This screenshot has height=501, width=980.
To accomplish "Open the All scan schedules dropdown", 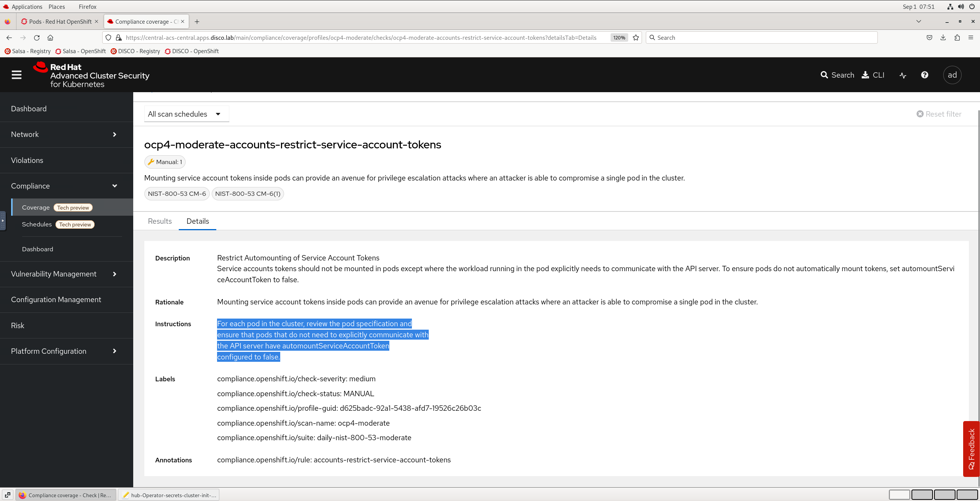I will [186, 114].
